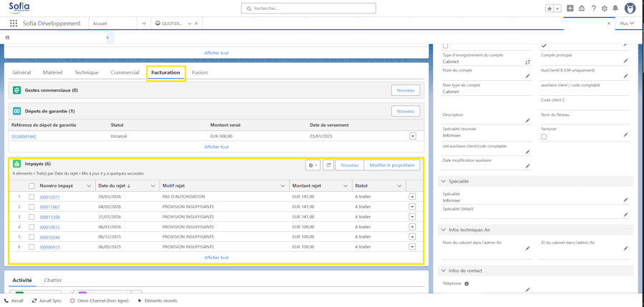The height and width of the screenshot is (307, 644).
Task: Open Motif rejet column menu
Action: click(283, 186)
